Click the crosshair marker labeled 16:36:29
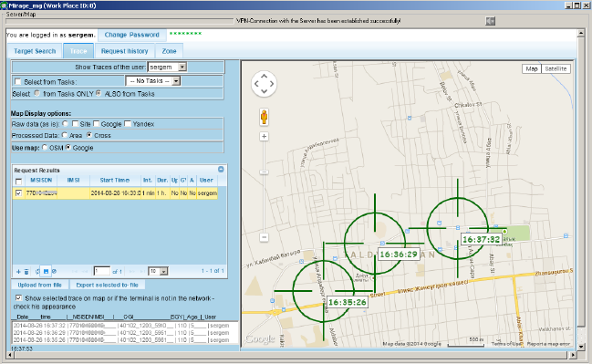This screenshot has height=364, width=592. pos(375,244)
